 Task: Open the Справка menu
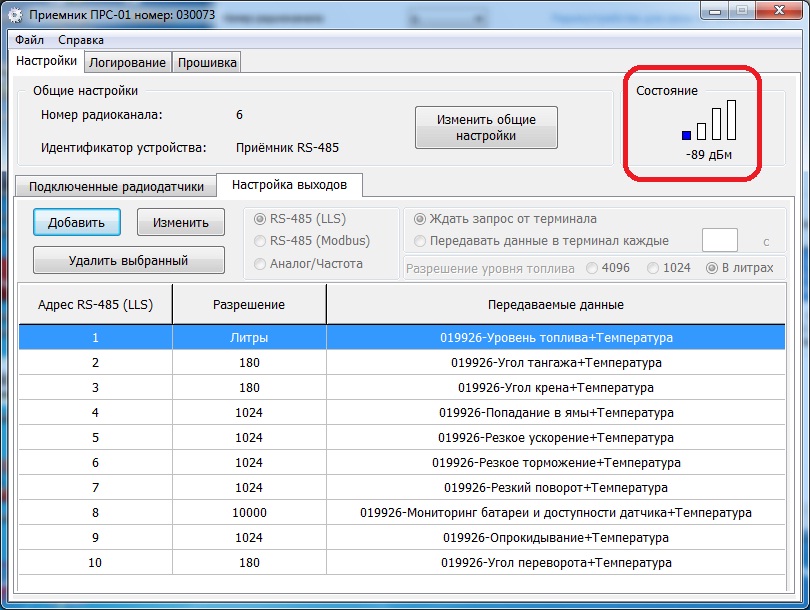[81, 40]
